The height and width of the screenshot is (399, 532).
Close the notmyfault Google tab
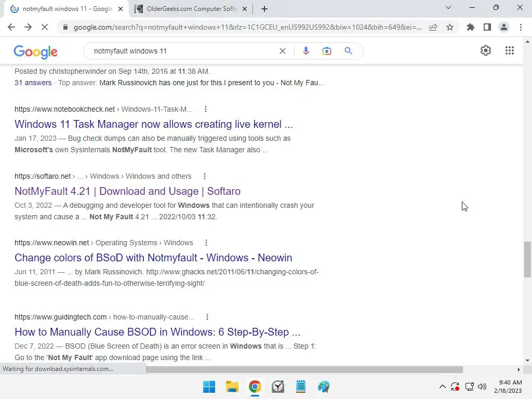pos(121,9)
